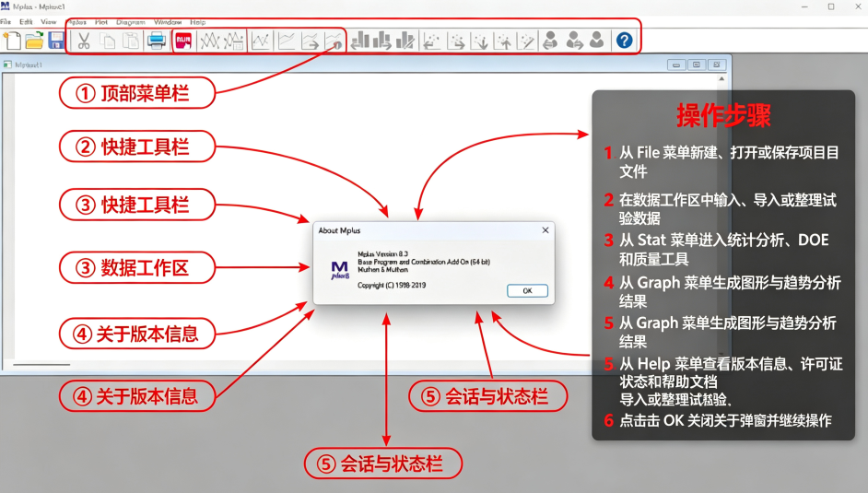Click the Paste clipboard icon
868x493 pixels.
pyautogui.click(x=131, y=41)
